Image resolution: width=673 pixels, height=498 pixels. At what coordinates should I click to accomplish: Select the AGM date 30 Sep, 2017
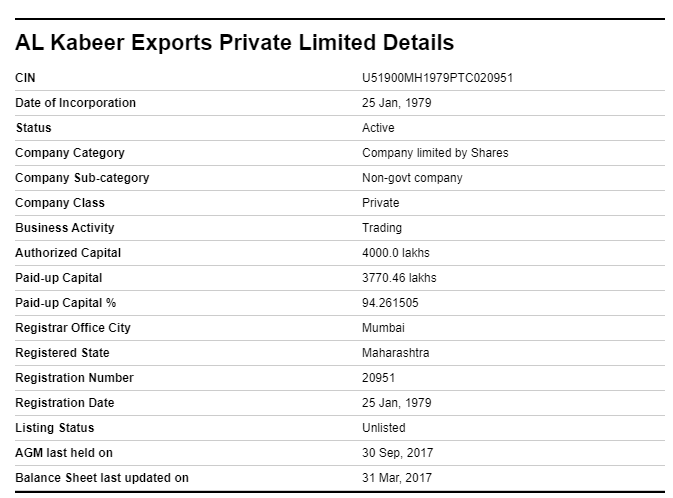point(397,452)
